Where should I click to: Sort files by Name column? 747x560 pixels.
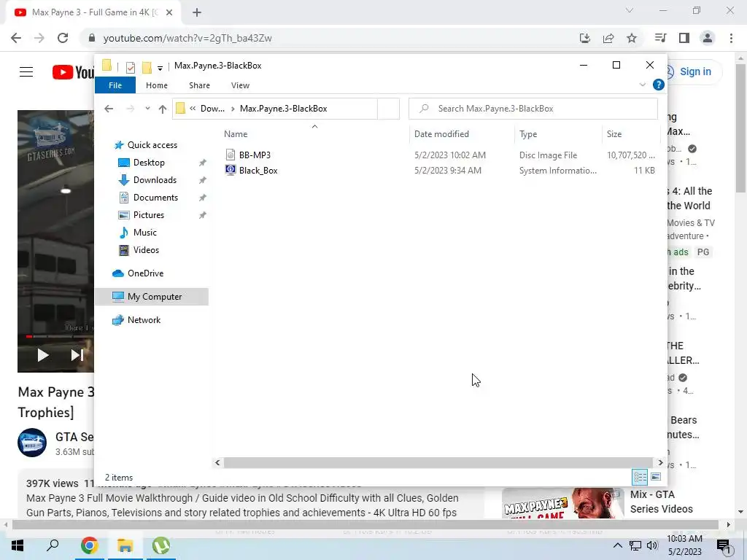tap(236, 134)
